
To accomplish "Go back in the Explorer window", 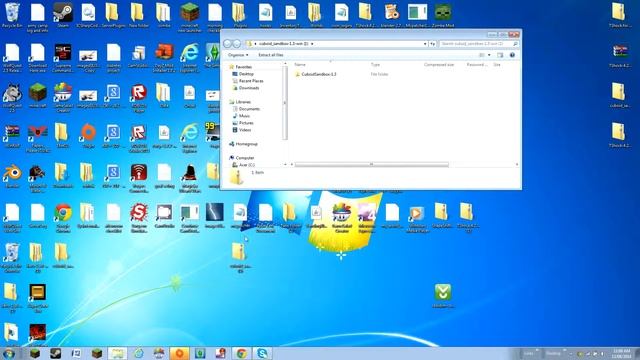I will (227, 44).
